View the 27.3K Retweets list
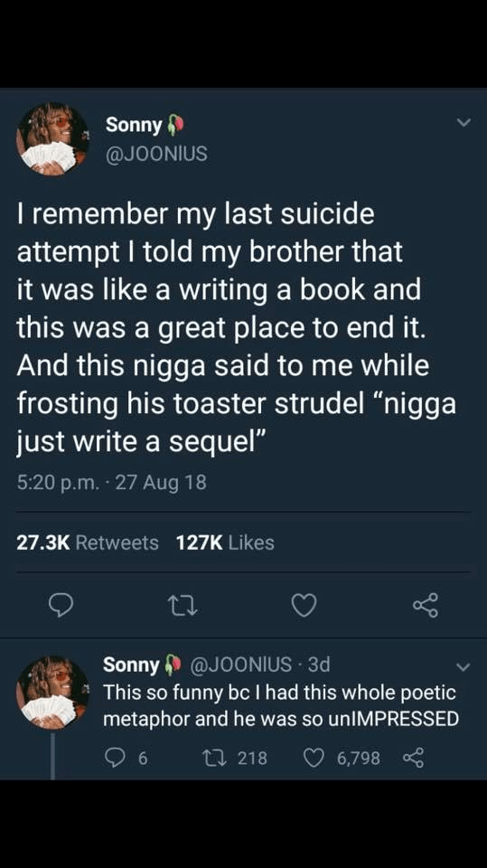The width and height of the screenshot is (487, 868). pyautogui.click(x=88, y=542)
